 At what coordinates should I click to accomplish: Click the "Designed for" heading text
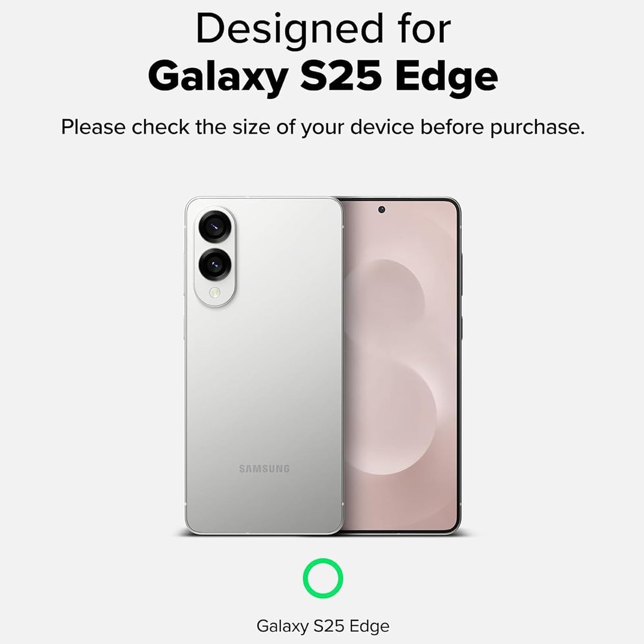point(323,29)
